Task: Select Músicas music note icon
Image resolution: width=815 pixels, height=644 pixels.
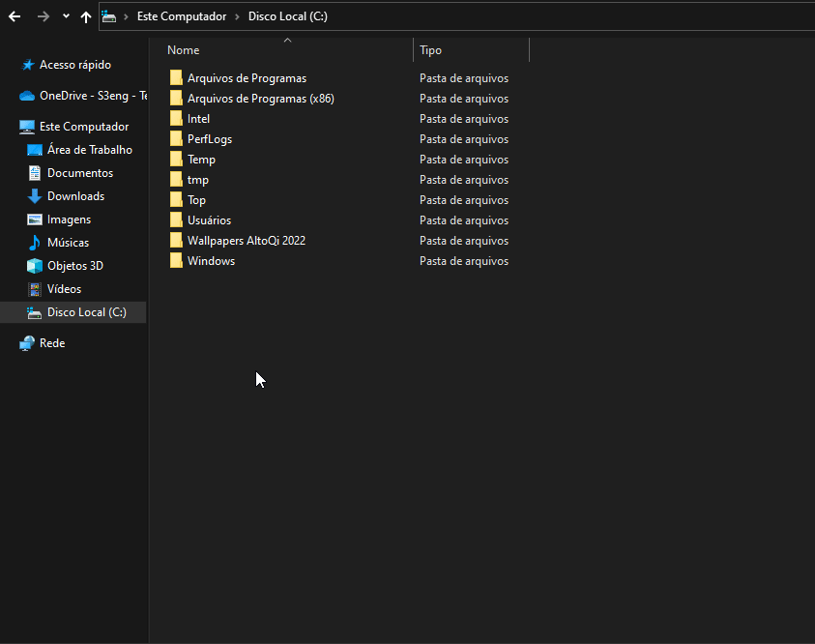Action: point(34,242)
